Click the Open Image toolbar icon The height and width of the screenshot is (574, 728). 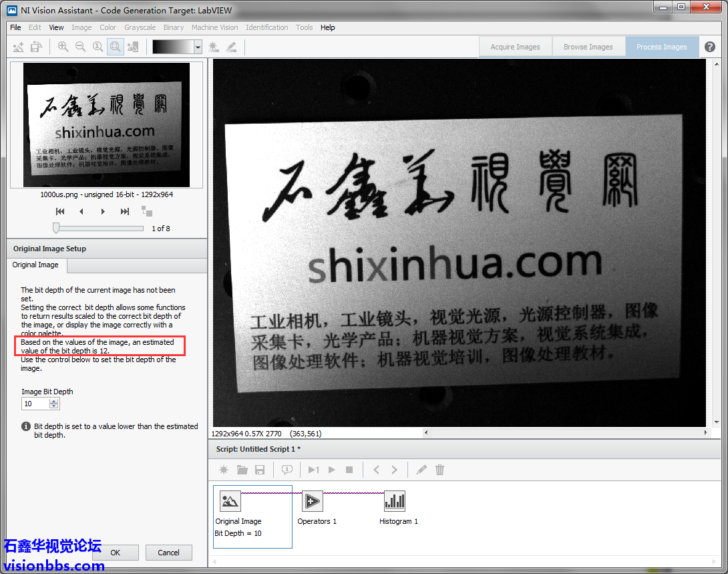[19, 47]
